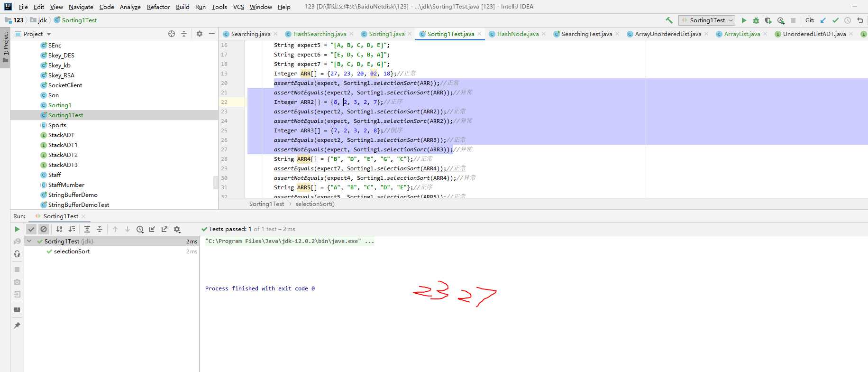Locate opened file in Project panel

coord(172,34)
